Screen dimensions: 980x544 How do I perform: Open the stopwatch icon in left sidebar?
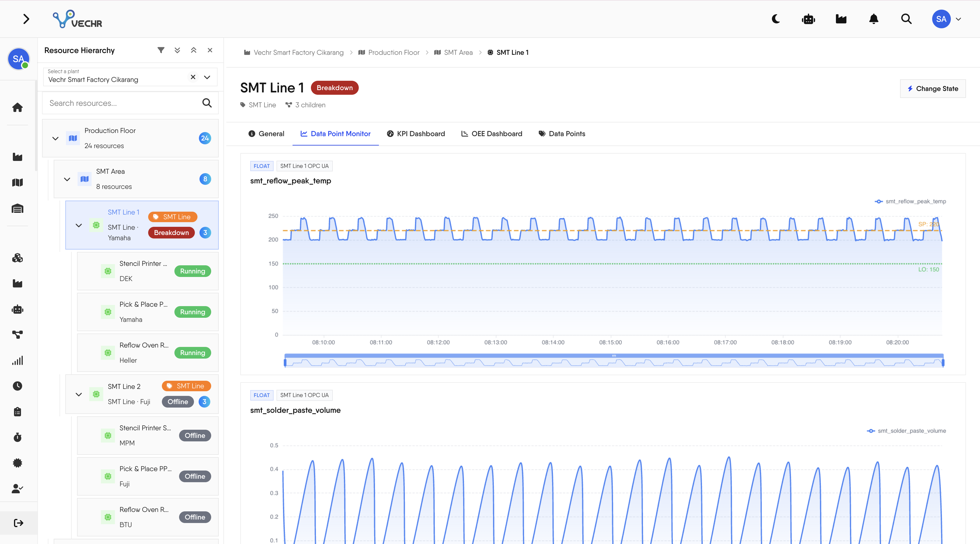coord(17,437)
